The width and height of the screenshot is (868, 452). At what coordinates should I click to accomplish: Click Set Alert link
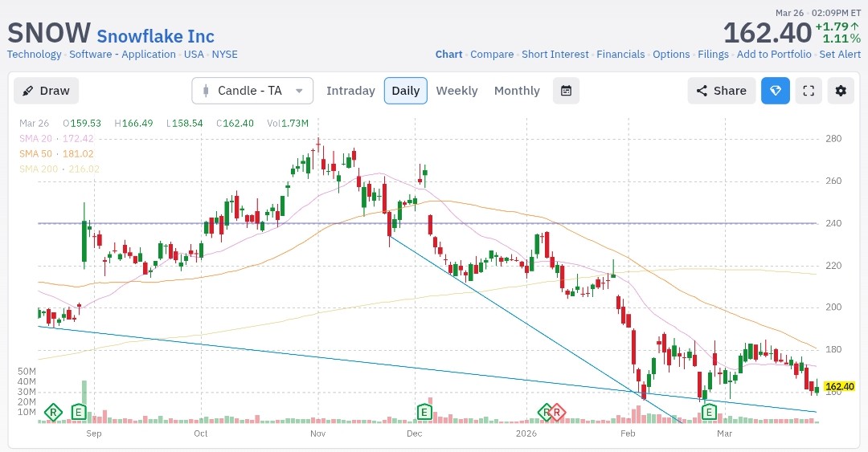pyautogui.click(x=840, y=55)
